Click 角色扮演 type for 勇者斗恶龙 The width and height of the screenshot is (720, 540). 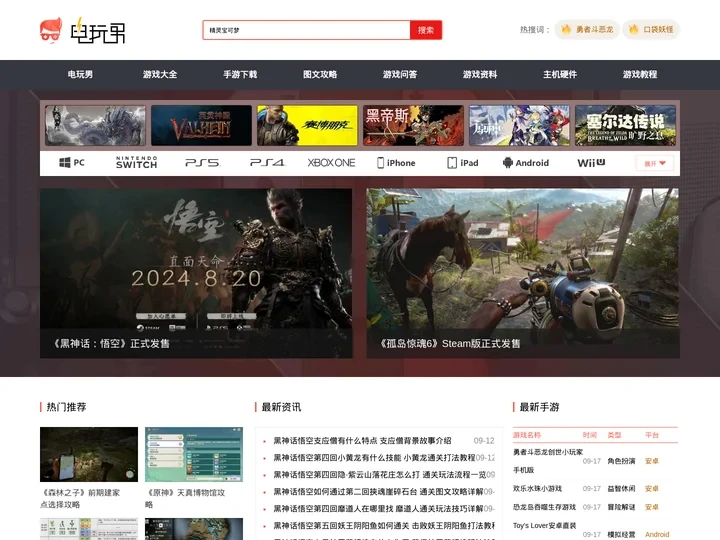tap(621, 461)
